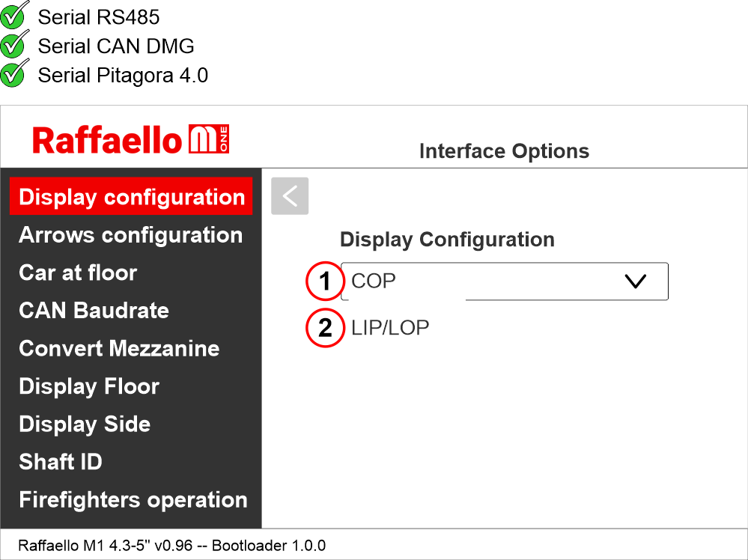Open Firefighters operation settings
The width and height of the screenshot is (748, 560).
click(133, 499)
